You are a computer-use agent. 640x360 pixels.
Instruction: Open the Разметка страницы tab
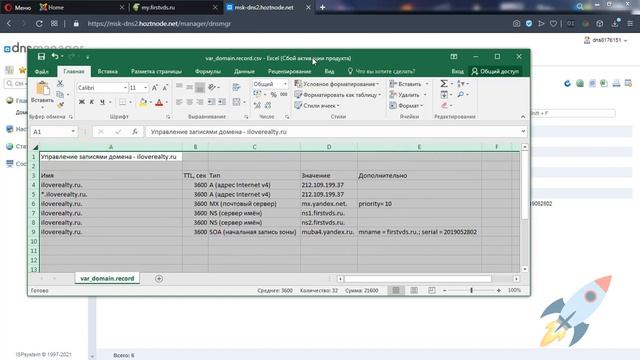(156, 71)
